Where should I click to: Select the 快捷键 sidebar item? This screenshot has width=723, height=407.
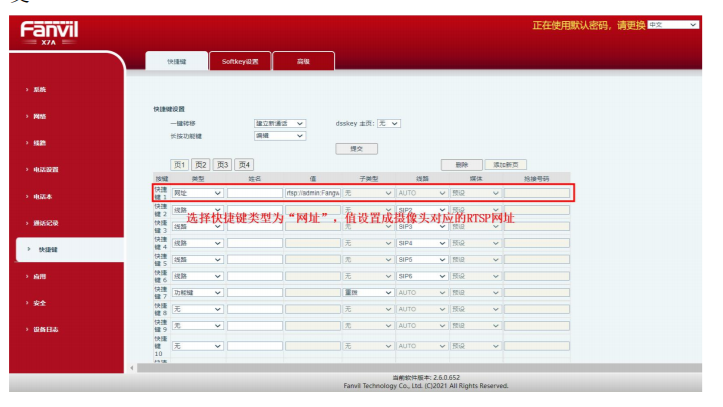coord(70,250)
